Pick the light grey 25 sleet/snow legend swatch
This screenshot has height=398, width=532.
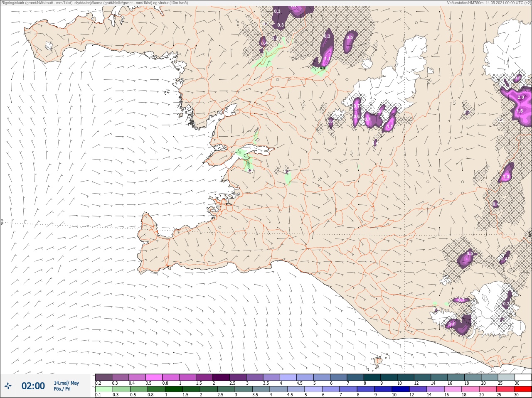(x=506, y=377)
